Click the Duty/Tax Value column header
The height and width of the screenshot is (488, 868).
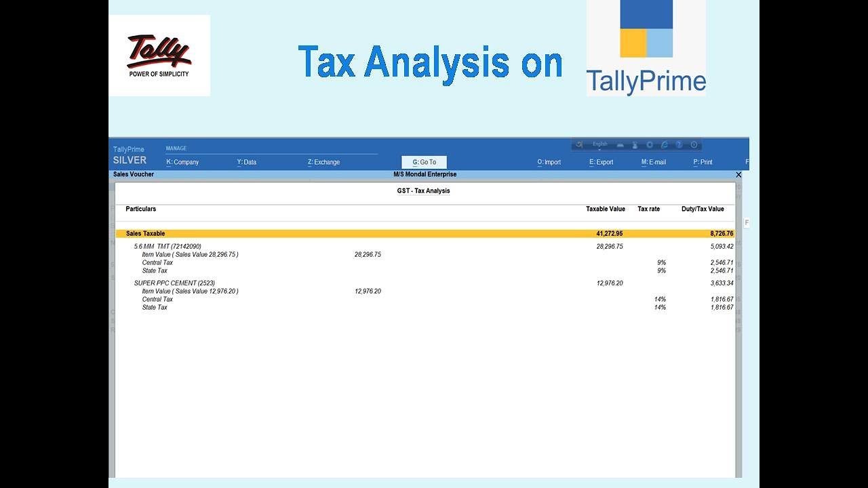click(703, 209)
